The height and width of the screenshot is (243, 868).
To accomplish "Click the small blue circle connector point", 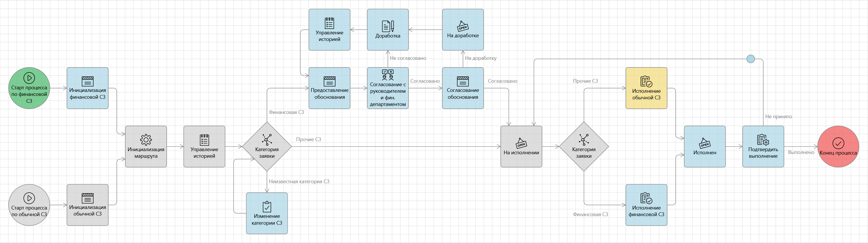I will coord(750,59).
